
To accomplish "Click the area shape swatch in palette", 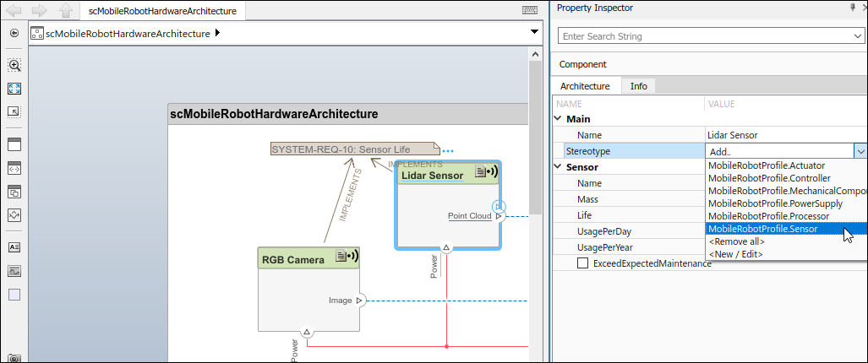I will click(x=14, y=295).
